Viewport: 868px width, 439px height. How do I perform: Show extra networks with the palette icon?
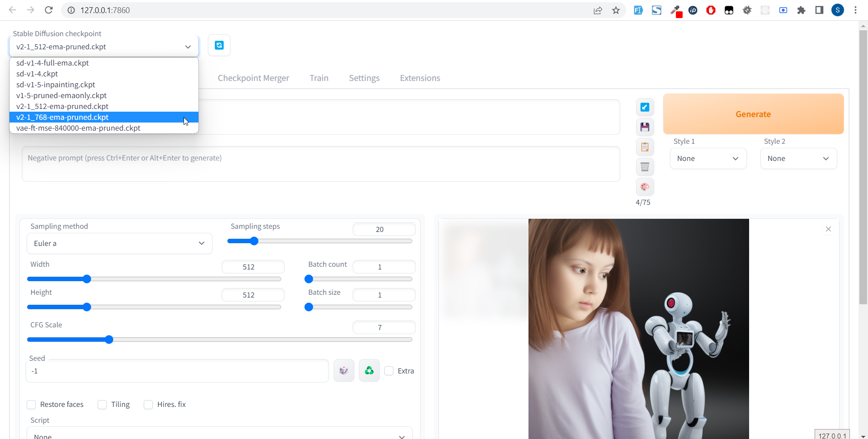645,187
